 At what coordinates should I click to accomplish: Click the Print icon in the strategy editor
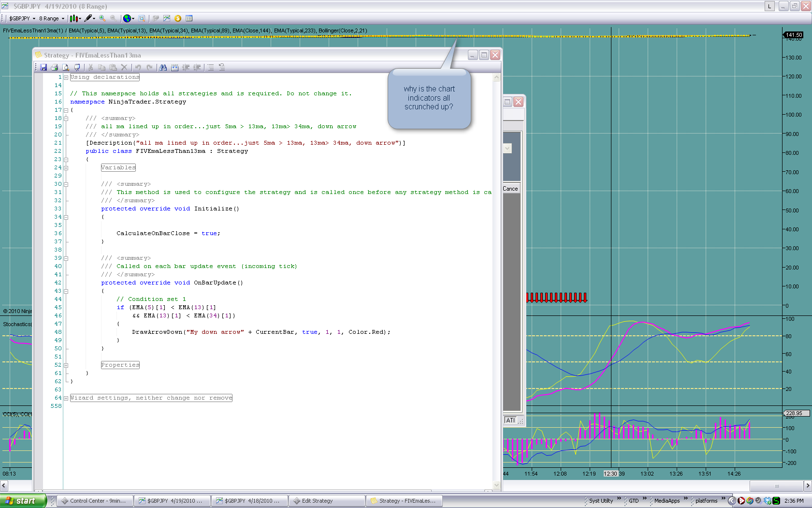tap(55, 68)
